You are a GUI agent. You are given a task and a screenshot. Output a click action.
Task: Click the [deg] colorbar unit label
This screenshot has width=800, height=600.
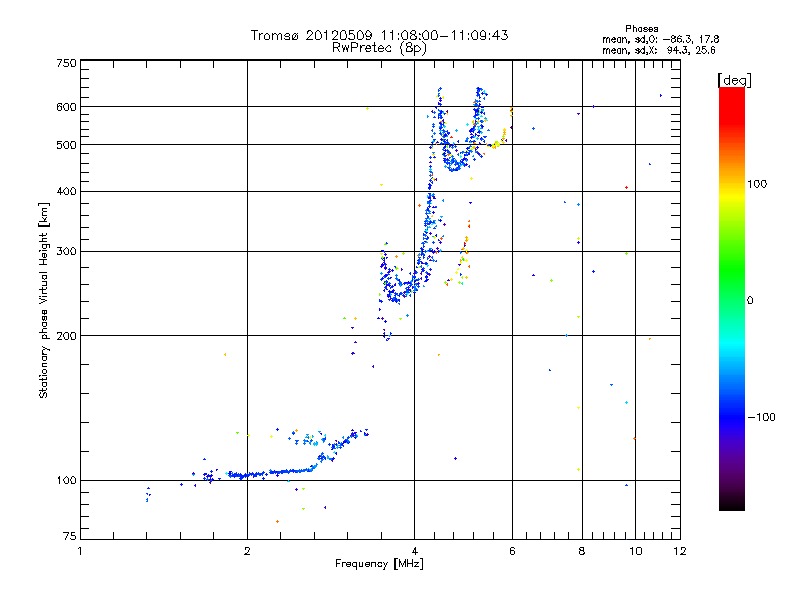click(x=734, y=80)
